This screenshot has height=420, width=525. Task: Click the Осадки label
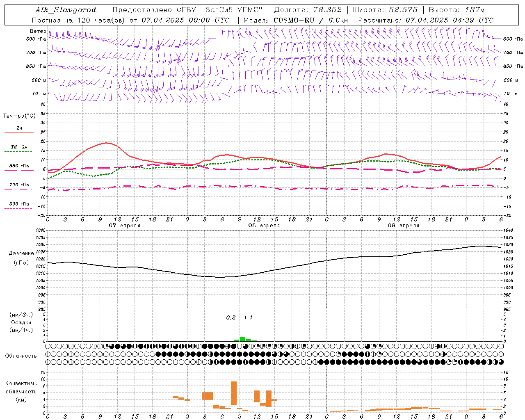pyautogui.click(x=21, y=322)
